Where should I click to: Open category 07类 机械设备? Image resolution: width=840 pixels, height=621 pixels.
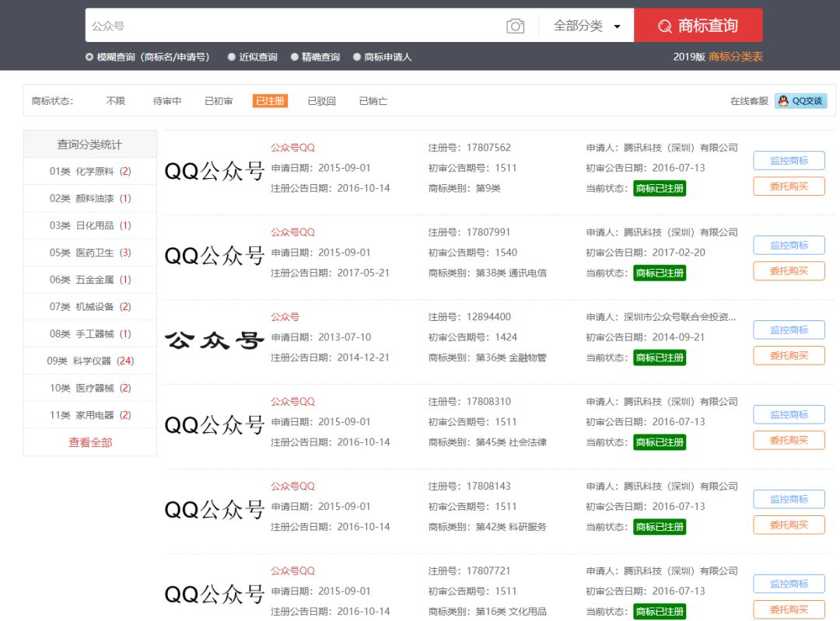point(90,307)
